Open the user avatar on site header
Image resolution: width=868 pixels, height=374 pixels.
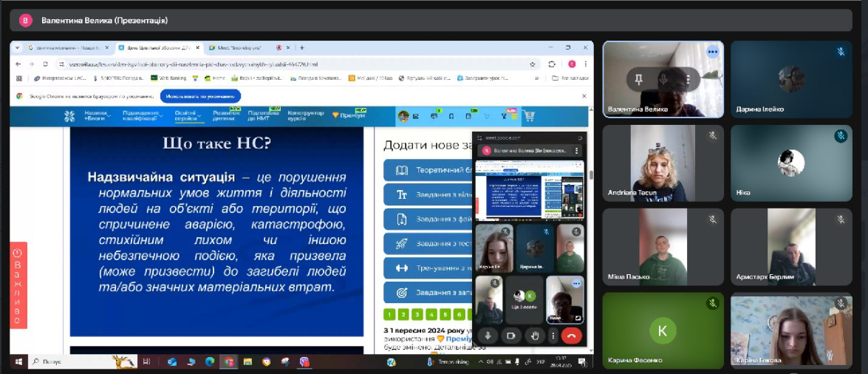[x=403, y=116]
